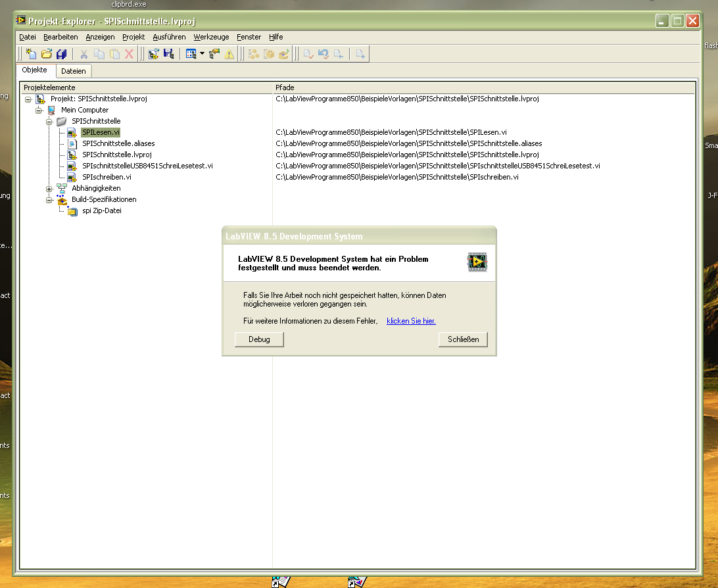Click the LabVIEW 8.5 Development System dialog title
Viewport: 718px width, 588px height.
(x=294, y=236)
